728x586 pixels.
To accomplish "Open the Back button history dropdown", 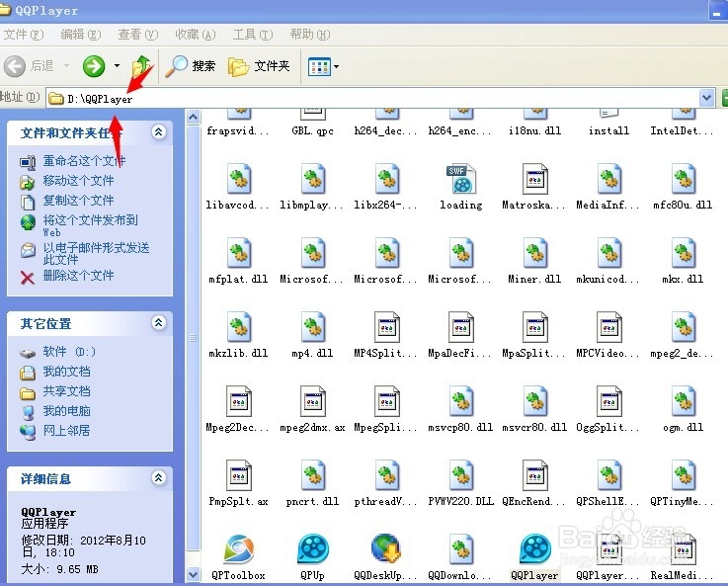I will pos(66,66).
